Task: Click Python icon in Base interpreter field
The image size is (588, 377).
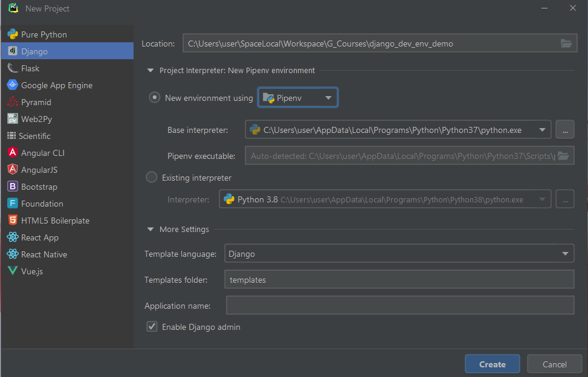Action: click(255, 130)
